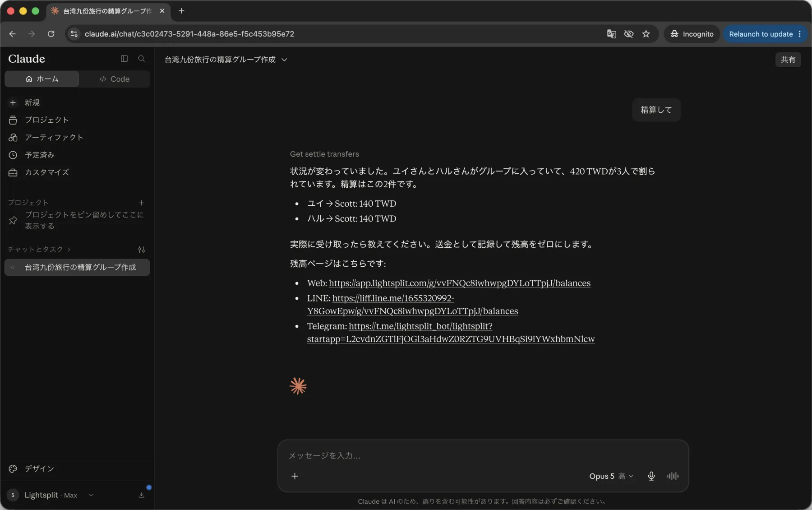This screenshot has width=812, height=510.
Task: Select chat 台湾九份旅行の精算グループ作成 in sidebar
Action: click(77, 267)
